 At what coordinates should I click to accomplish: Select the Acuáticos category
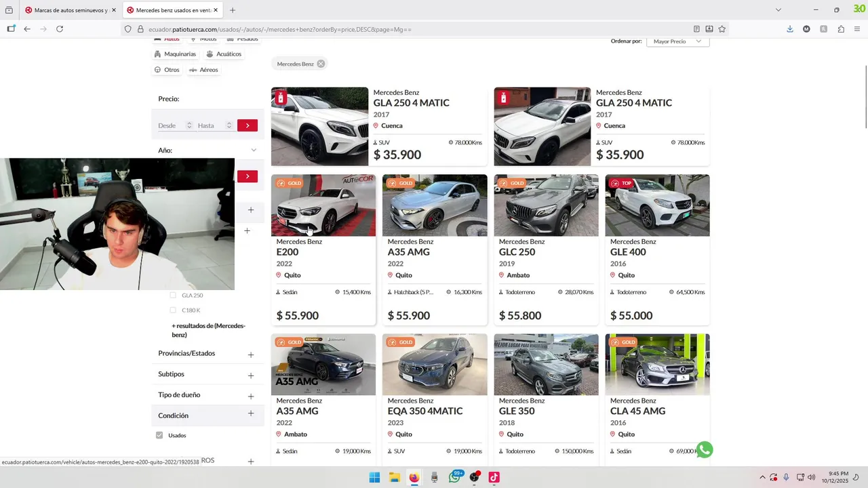pos(224,54)
